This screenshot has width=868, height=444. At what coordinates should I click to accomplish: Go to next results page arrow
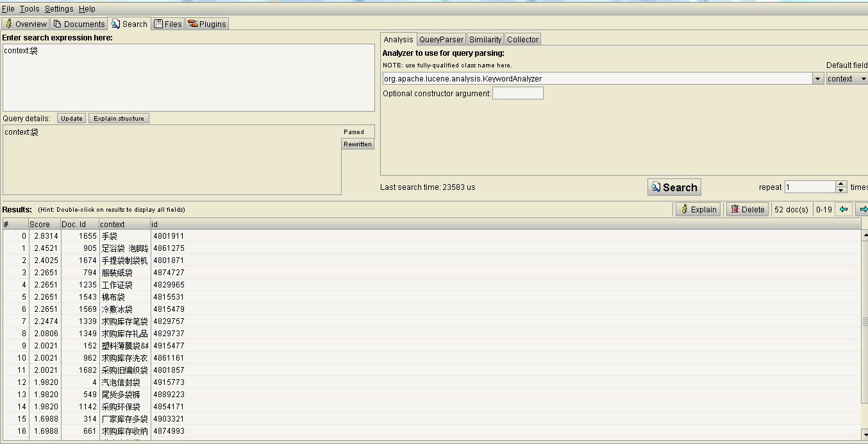862,209
